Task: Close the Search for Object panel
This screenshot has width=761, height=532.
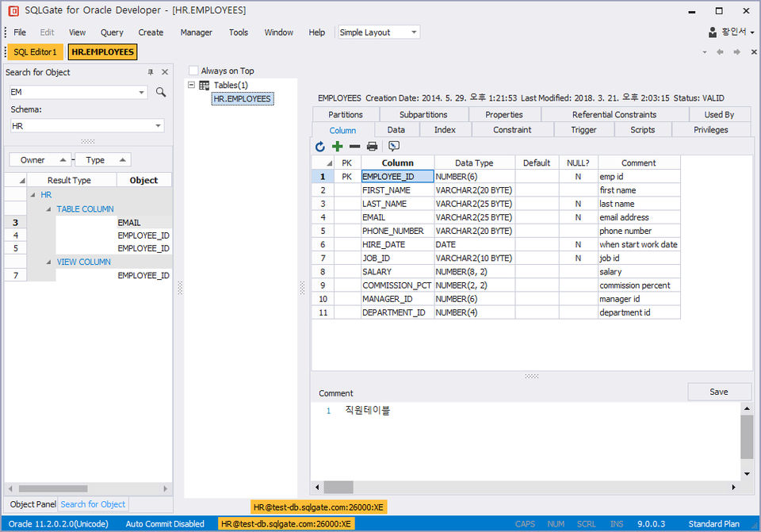Action: (164, 72)
